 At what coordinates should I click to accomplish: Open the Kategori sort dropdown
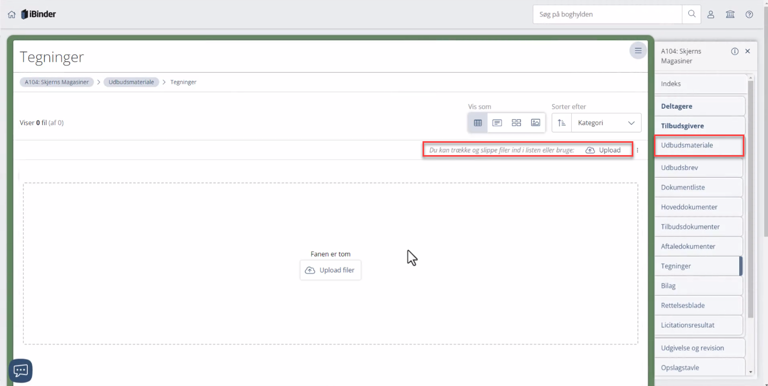coord(606,123)
